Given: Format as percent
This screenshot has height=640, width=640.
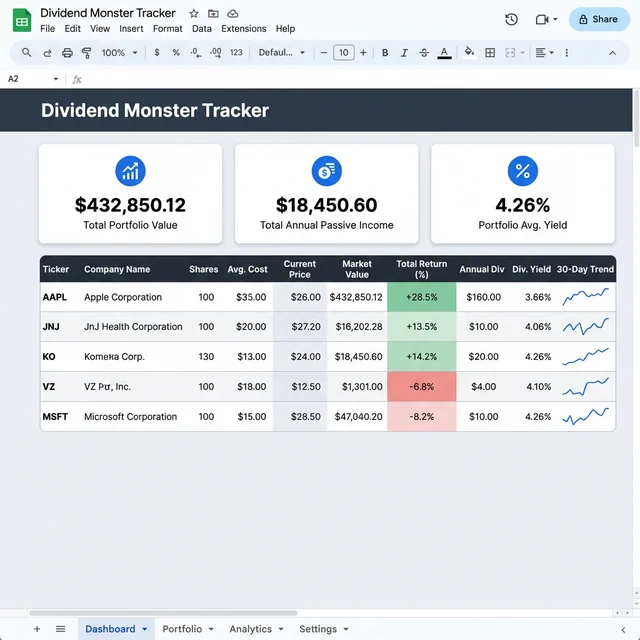Looking at the screenshot, I should (176, 53).
